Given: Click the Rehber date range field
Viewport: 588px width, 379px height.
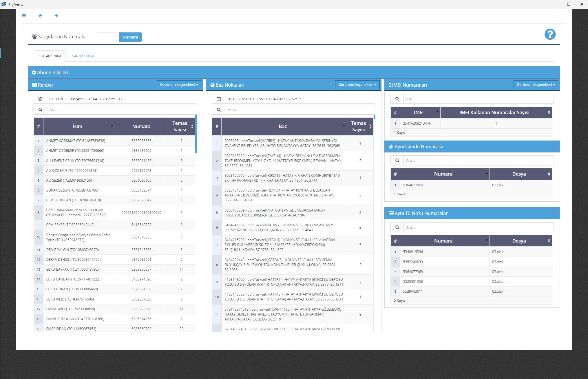Looking at the screenshot, I should [x=122, y=99].
